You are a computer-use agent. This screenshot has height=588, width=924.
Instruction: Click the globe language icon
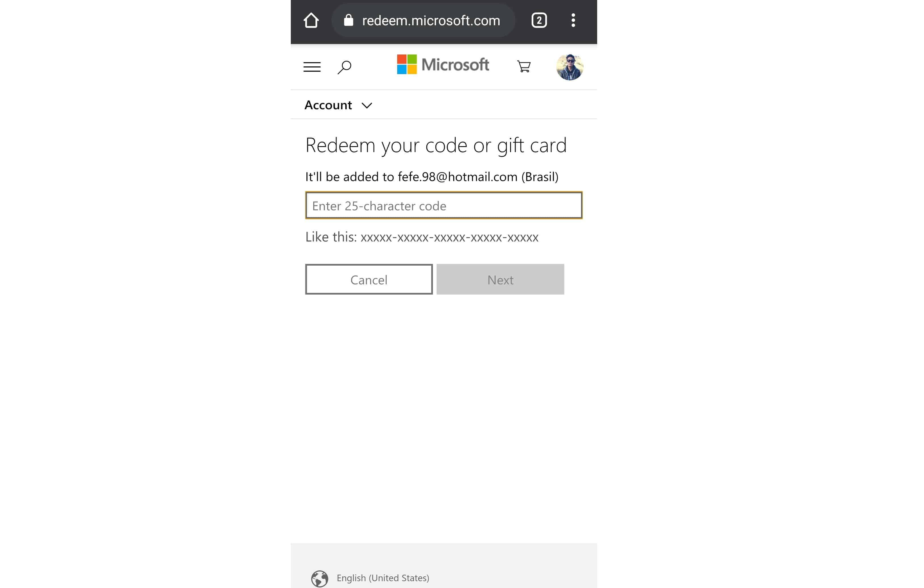(x=320, y=578)
